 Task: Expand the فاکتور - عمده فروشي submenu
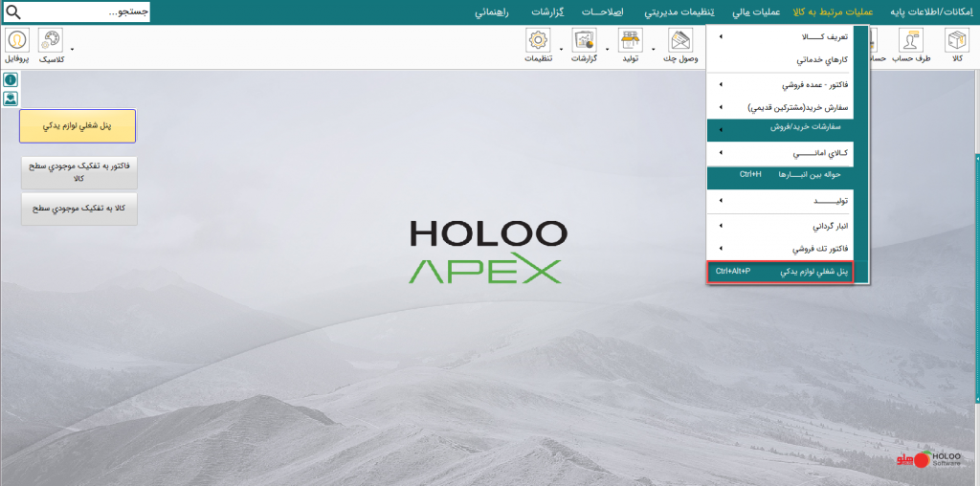pyautogui.click(x=780, y=84)
